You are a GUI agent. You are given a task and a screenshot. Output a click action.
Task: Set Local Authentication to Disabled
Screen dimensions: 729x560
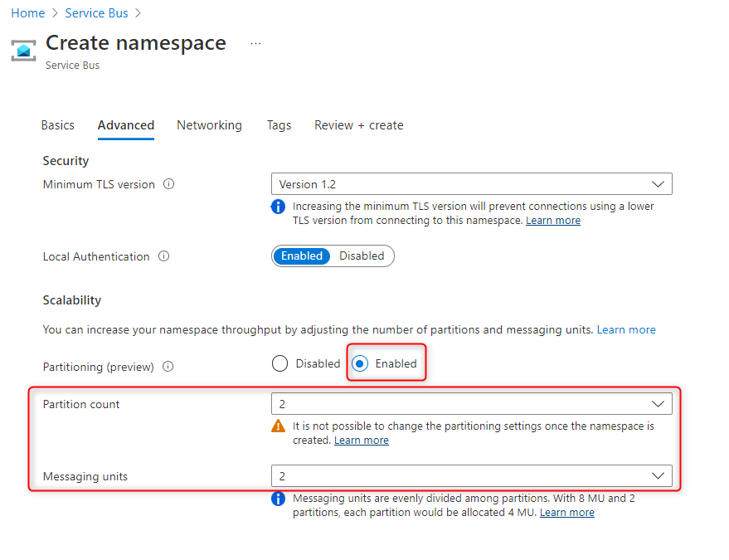362,256
